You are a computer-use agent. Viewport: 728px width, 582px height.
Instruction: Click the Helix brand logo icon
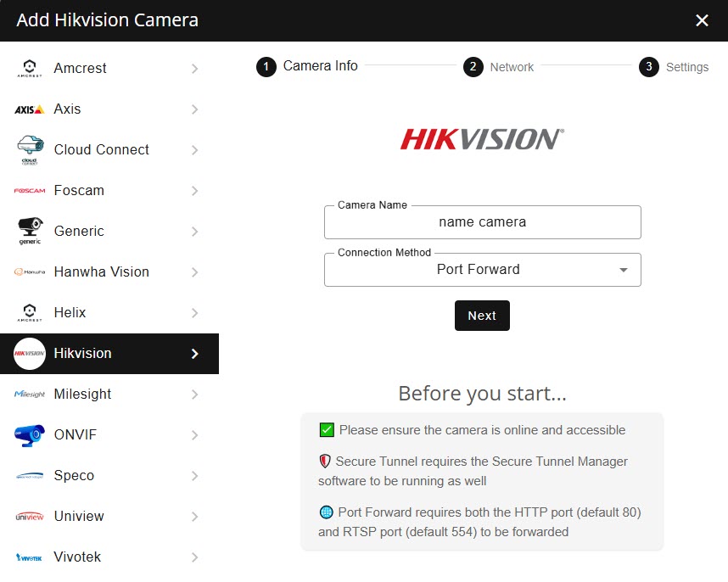[x=30, y=313]
